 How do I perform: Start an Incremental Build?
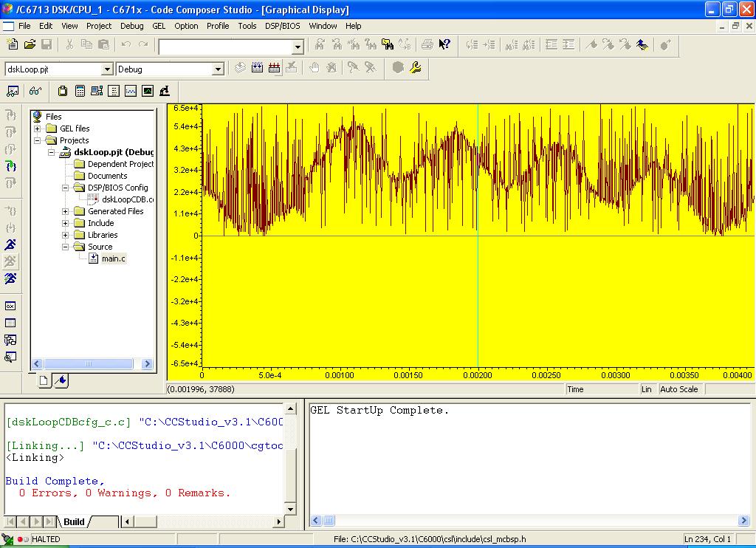tap(256, 67)
